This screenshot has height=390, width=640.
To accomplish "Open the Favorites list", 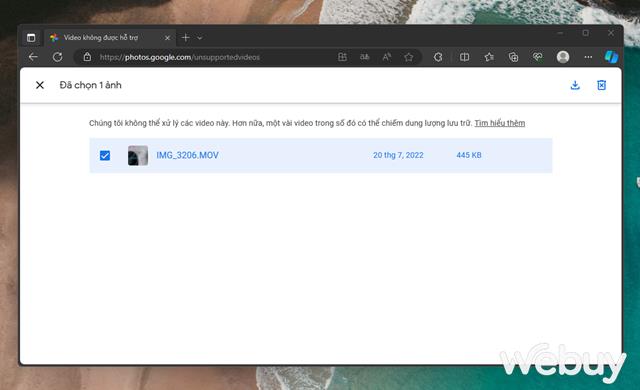I will point(489,57).
